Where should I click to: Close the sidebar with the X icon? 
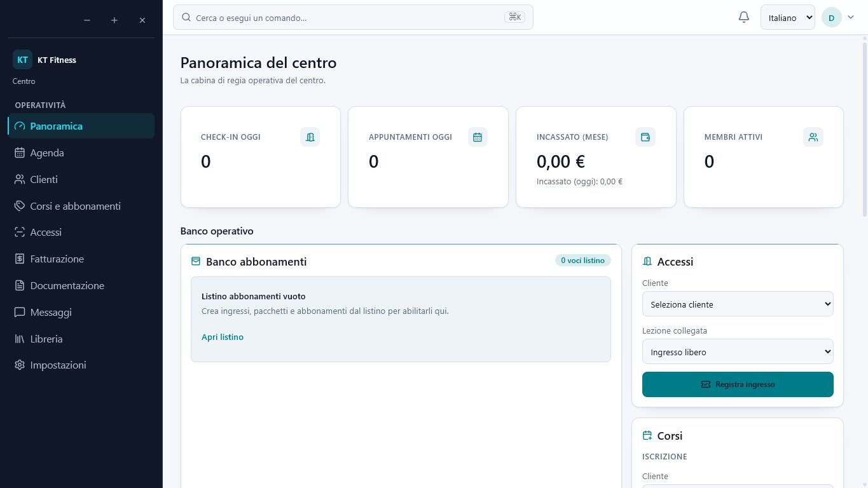[142, 20]
